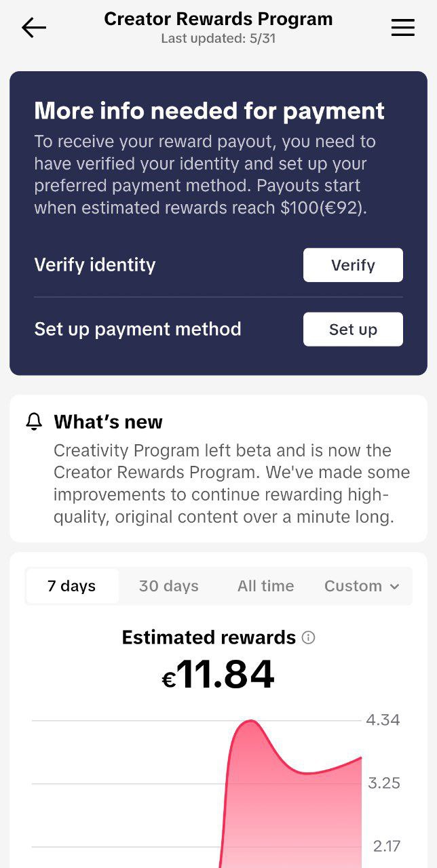Tap the back arrow icon
This screenshot has height=868, width=437.
[x=33, y=28]
